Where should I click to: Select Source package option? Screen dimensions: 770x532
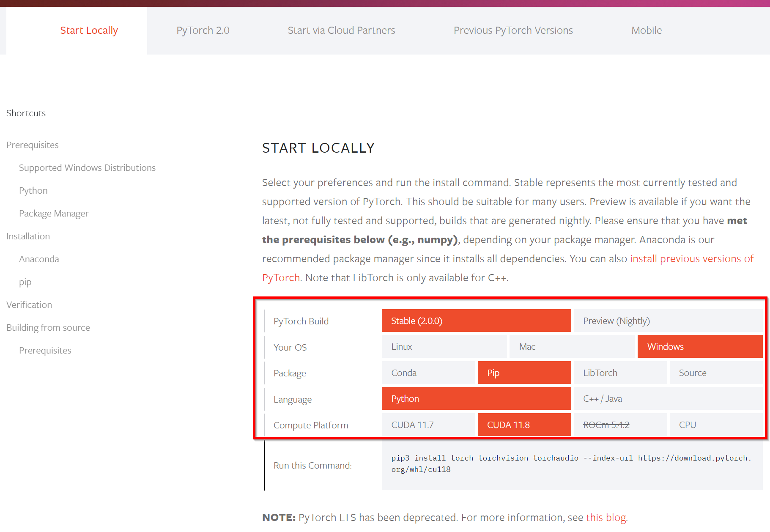(716, 373)
